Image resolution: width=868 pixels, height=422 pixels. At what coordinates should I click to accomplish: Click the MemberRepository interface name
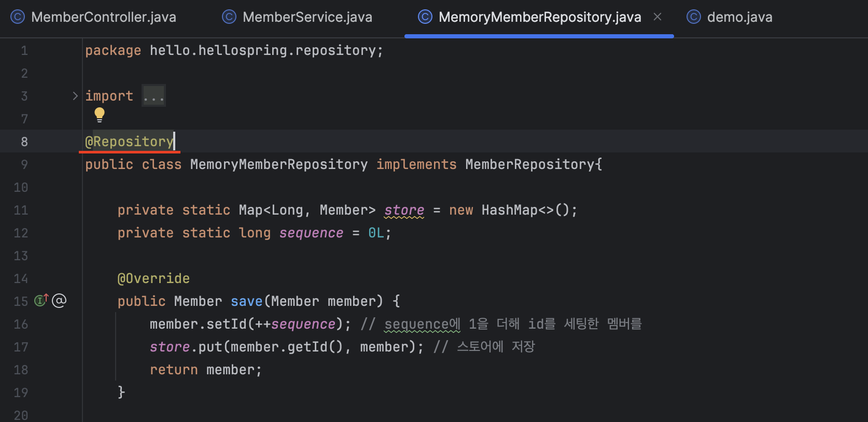click(530, 164)
